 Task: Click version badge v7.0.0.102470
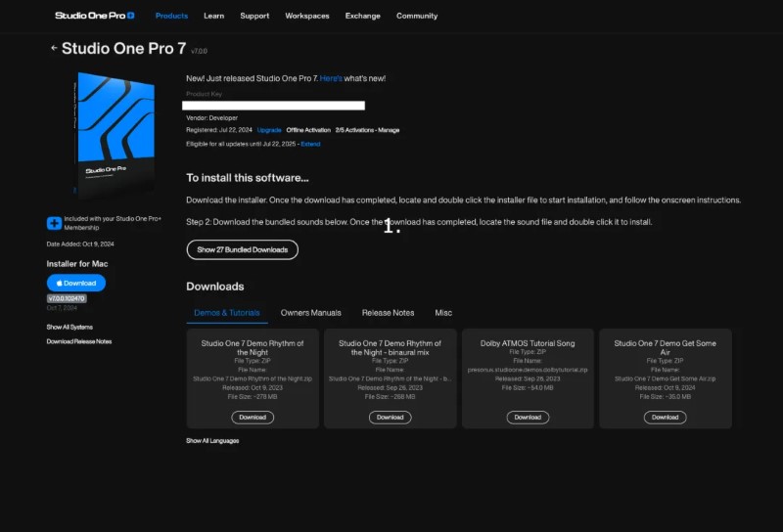pos(67,298)
